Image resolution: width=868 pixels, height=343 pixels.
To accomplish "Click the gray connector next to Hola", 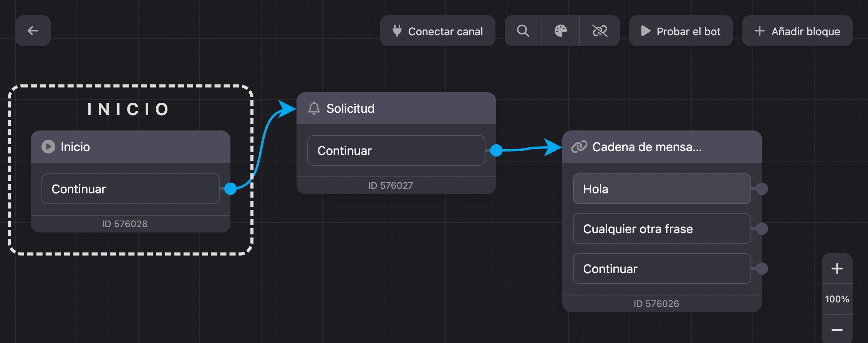I will 762,189.
